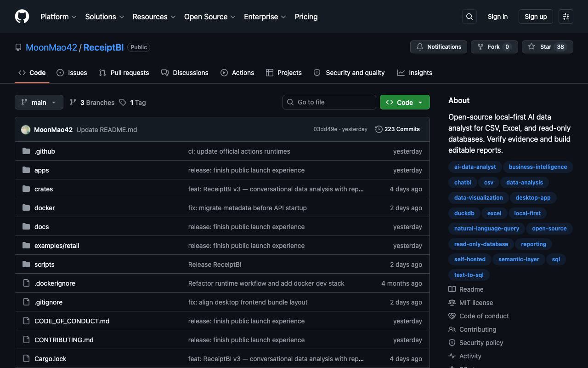Click the heart icon by Code of conduct

pos(452,316)
